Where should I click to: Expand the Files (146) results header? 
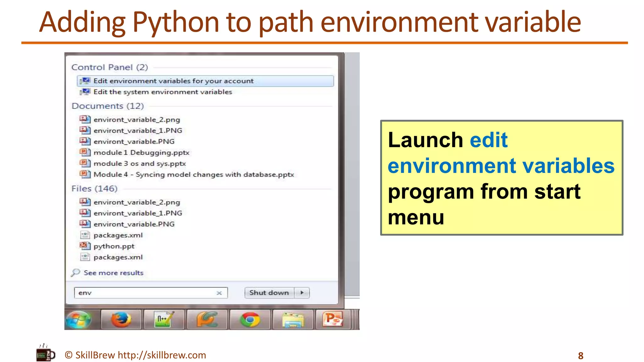(x=94, y=189)
